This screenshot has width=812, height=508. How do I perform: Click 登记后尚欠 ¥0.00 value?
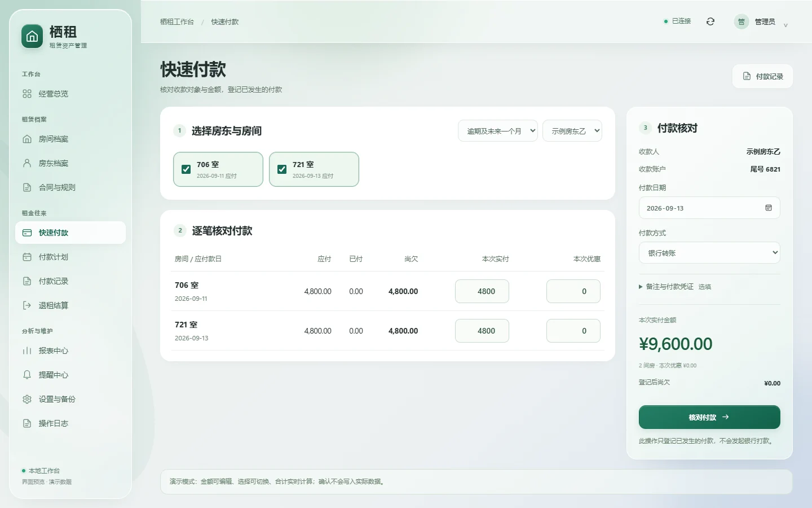(x=773, y=383)
